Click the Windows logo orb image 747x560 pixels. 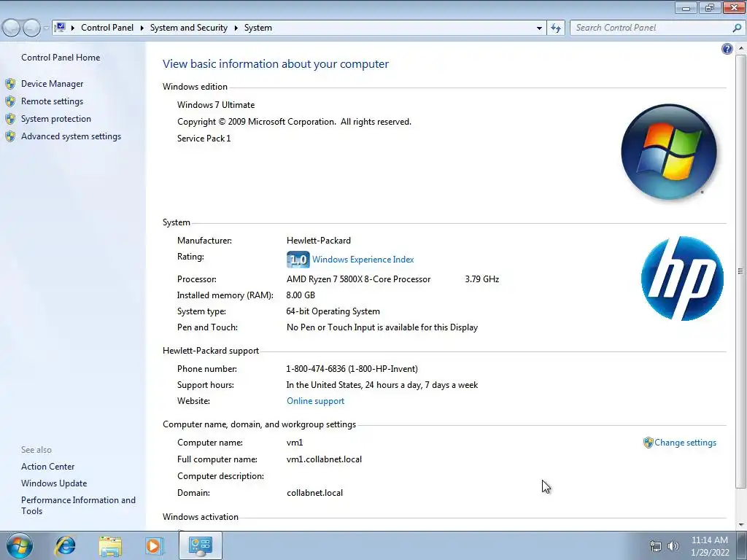click(x=669, y=152)
